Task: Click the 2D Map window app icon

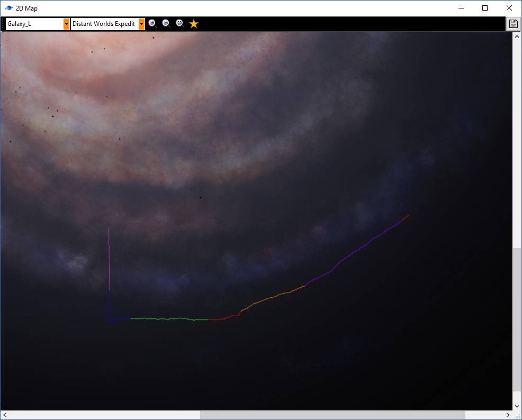Action: click(x=8, y=8)
